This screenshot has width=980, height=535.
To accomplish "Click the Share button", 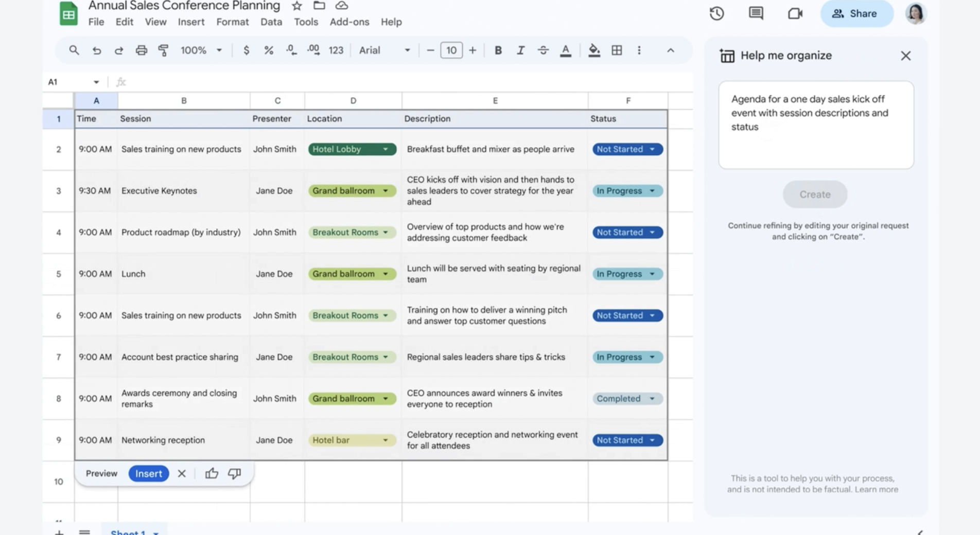I will (x=856, y=13).
